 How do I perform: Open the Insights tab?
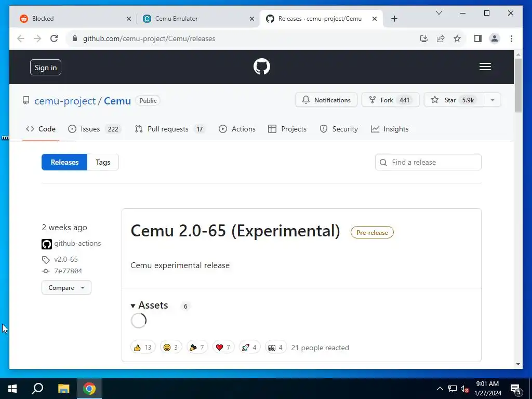coord(390,129)
